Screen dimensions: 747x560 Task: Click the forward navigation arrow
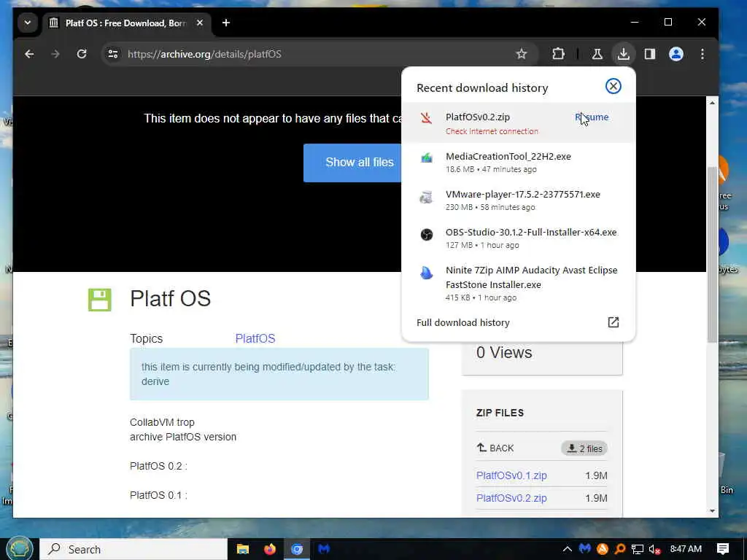(55, 54)
